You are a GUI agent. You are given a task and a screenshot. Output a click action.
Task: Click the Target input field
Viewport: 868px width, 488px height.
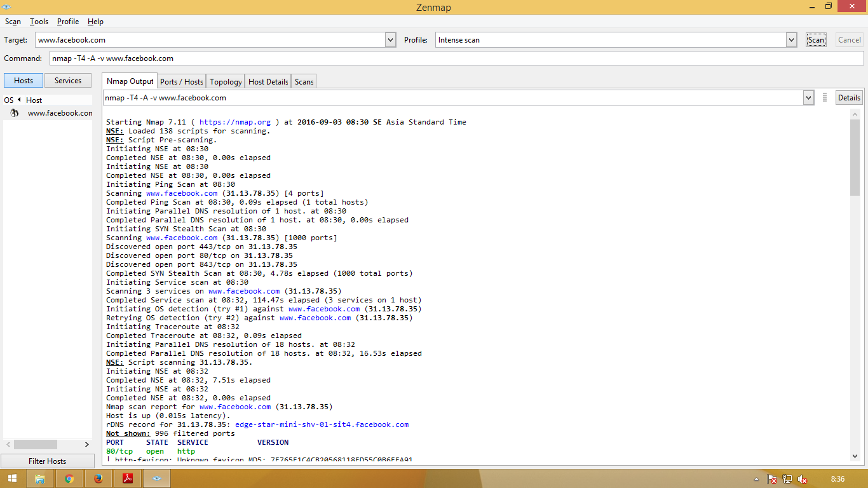click(210, 40)
